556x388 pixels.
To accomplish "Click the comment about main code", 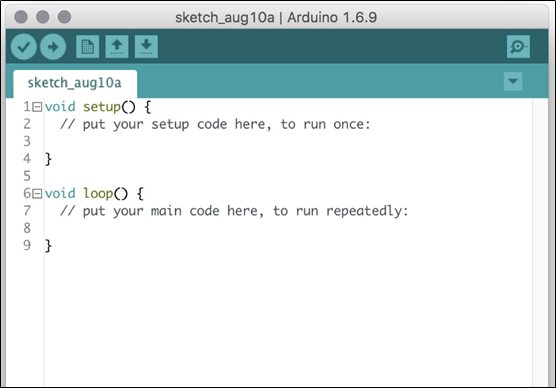I will coord(234,211).
